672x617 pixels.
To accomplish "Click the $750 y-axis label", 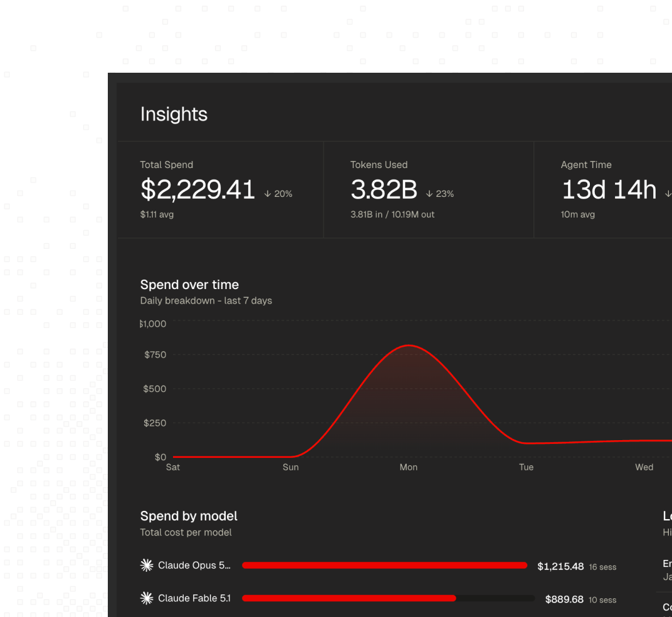I will tap(155, 355).
